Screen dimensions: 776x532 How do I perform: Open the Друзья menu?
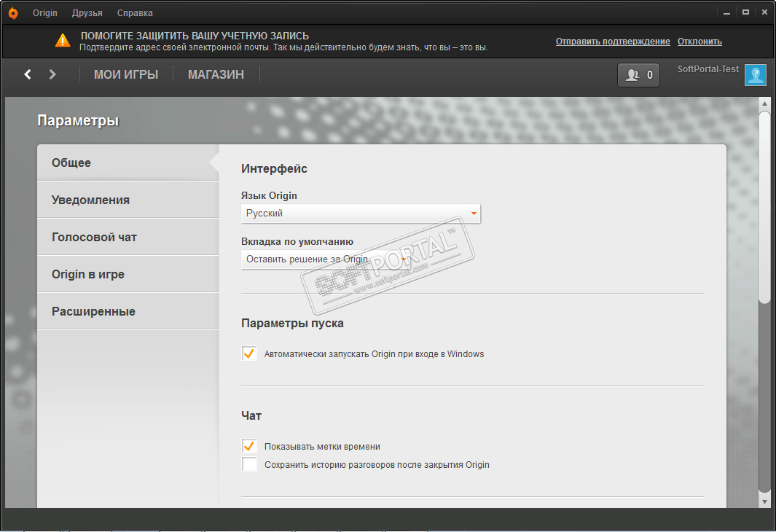tap(87, 13)
